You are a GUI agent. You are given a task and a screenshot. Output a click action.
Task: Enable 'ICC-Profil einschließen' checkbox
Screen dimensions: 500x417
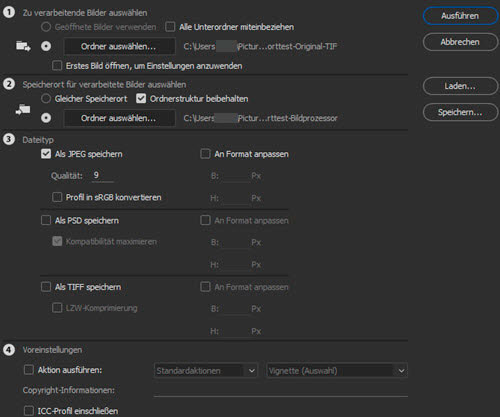[x=29, y=411]
